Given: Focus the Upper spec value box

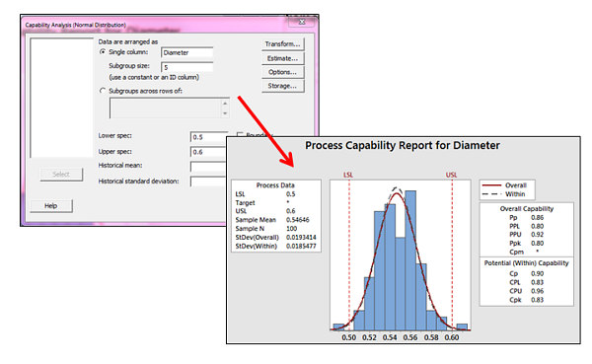Looking at the screenshot, I should 208,152.
